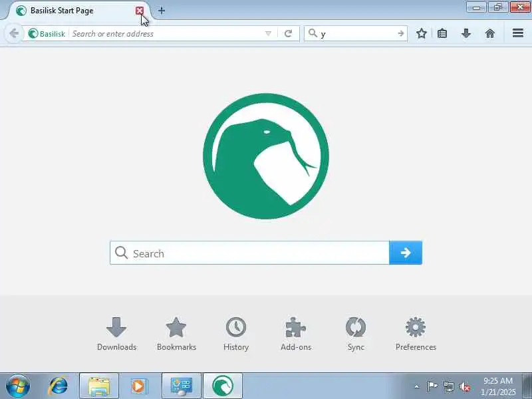
Task: Click the Basilisk logo on start page
Action: tap(266, 156)
